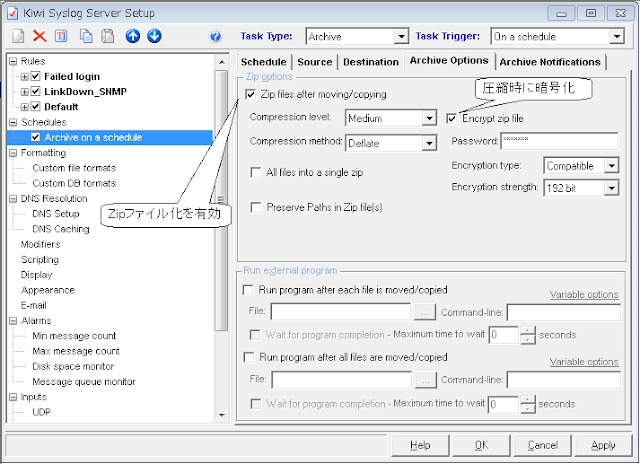Click the tree panel scrollbar down arrow

pos(222,415)
